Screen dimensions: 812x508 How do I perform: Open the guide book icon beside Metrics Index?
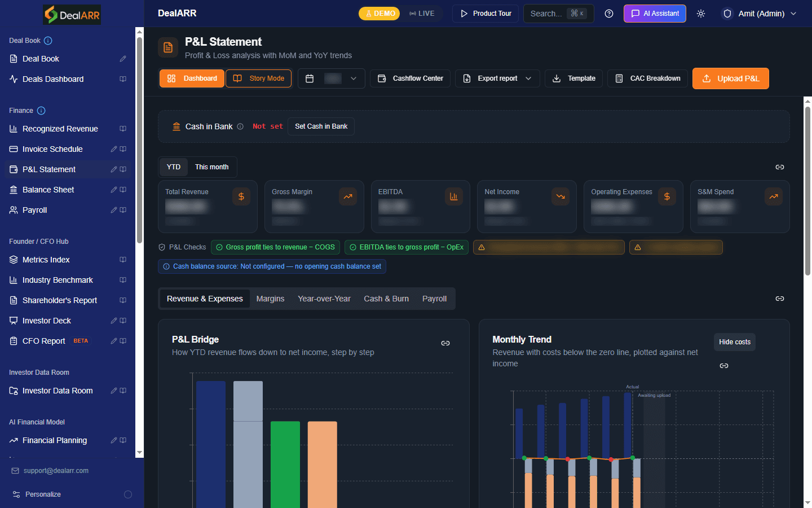[123, 260]
